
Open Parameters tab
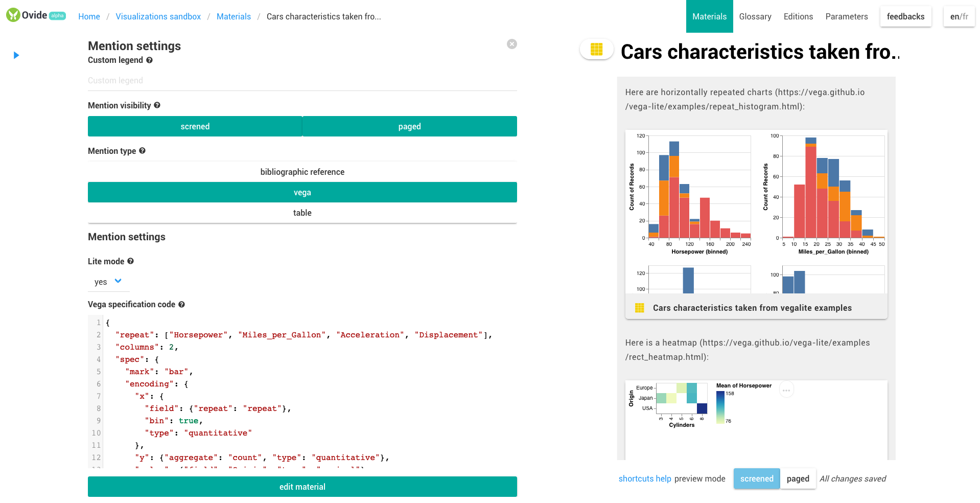(x=847, y=16)
